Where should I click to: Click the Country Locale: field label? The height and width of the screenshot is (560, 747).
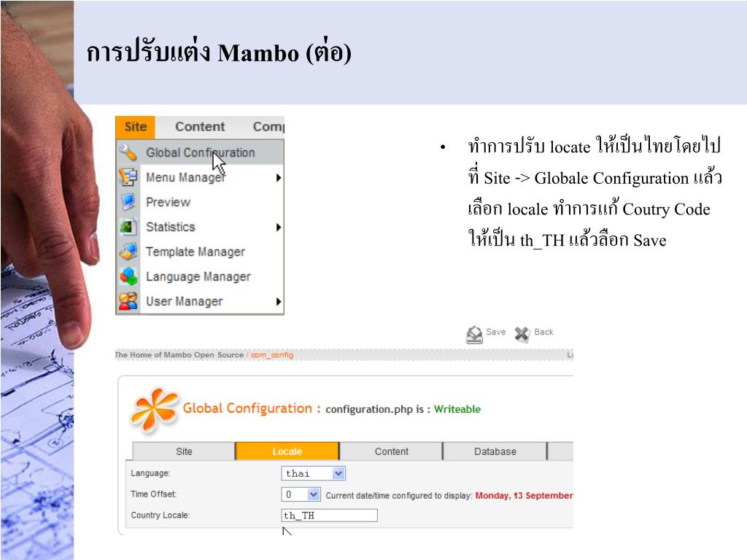160,516
